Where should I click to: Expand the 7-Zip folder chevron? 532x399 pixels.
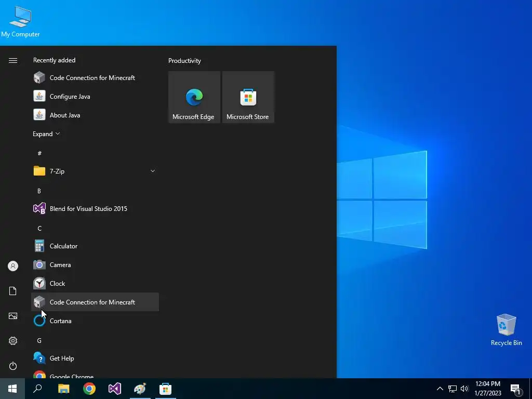point(153,171)
